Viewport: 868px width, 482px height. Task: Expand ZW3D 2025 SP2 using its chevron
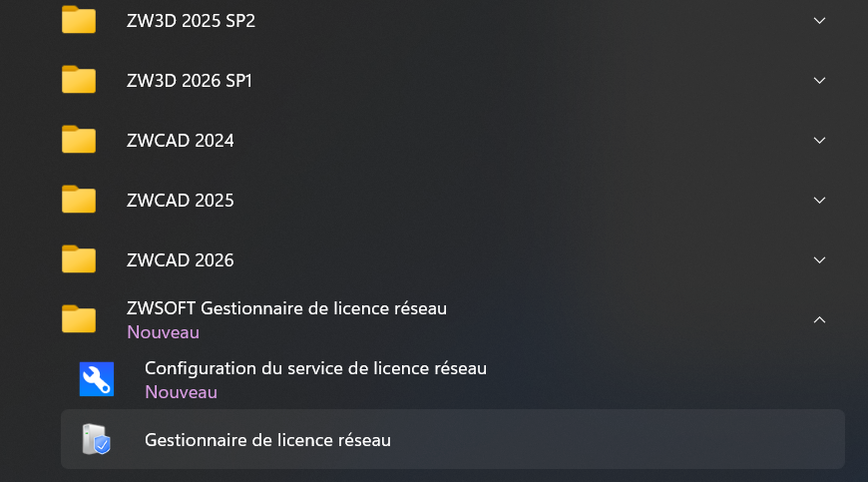click(x=820, y=20)
